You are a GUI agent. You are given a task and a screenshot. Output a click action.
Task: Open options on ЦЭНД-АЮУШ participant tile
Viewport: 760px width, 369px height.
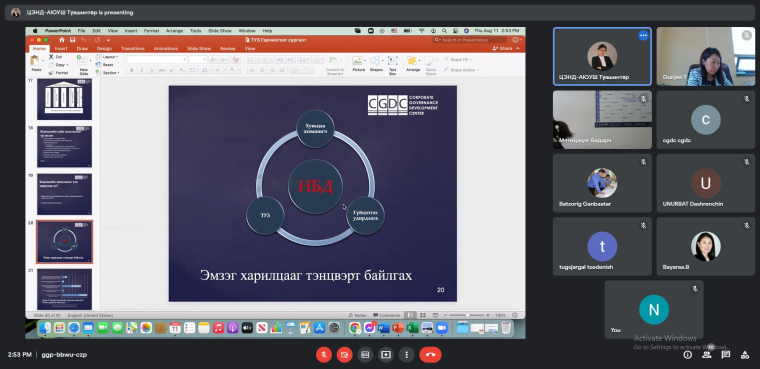point(643,35)
